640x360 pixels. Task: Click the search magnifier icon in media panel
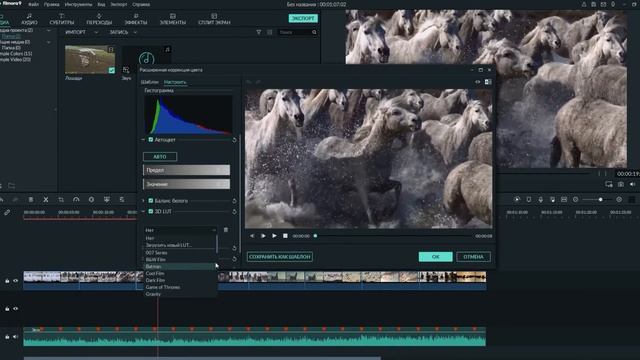click(x=314, y=32)
